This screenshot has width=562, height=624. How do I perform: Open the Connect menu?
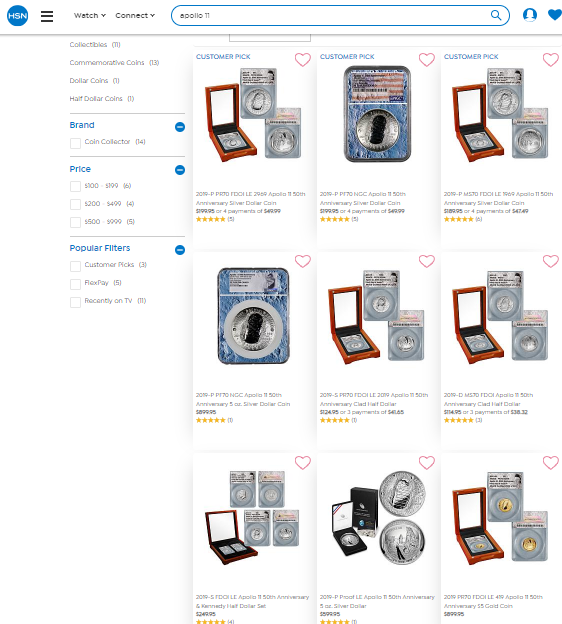click(x=135, y=16)
